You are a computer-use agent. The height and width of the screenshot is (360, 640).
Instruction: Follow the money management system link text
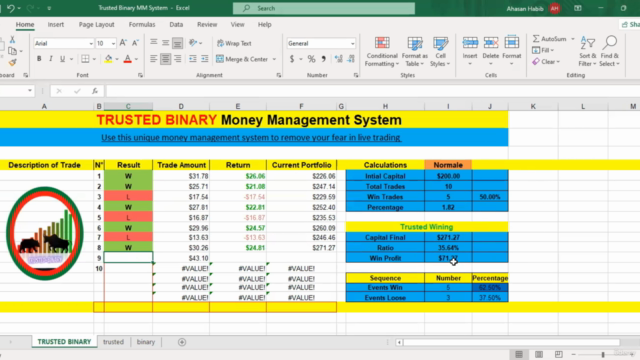pyautogui.click(x=251, y=138)
